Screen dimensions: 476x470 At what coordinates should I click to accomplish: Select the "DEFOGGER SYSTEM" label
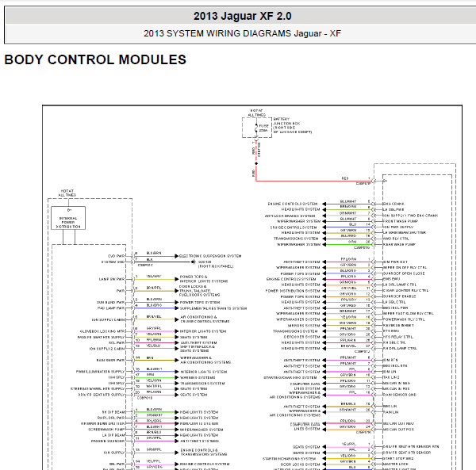pyautogui.click(x=301, y=337)
